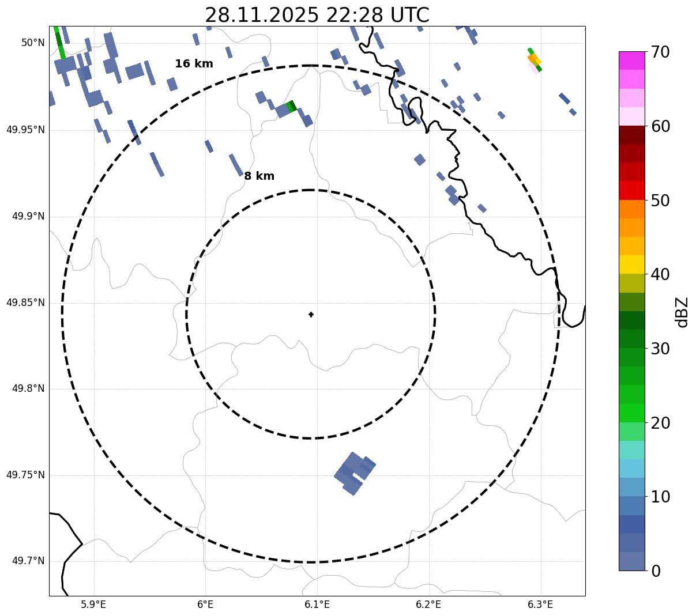The image size is (696, 616).
Task: Click the longitude label "6°E"
Action: tap(205, 604)
